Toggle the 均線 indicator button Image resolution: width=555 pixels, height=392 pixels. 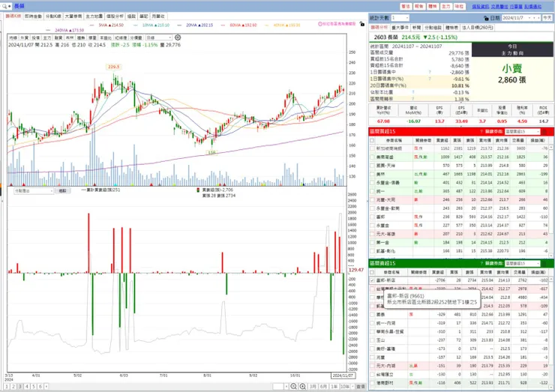13,37
